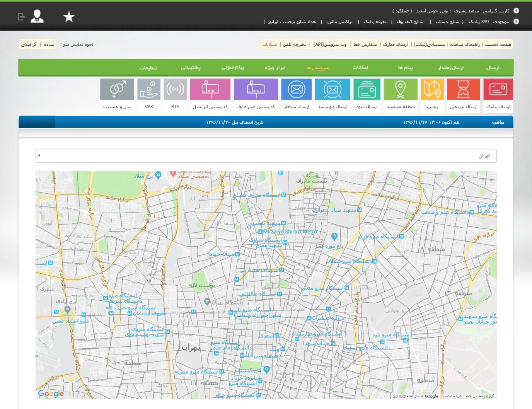Open the دفترچه تلفن link

point(294,44)
